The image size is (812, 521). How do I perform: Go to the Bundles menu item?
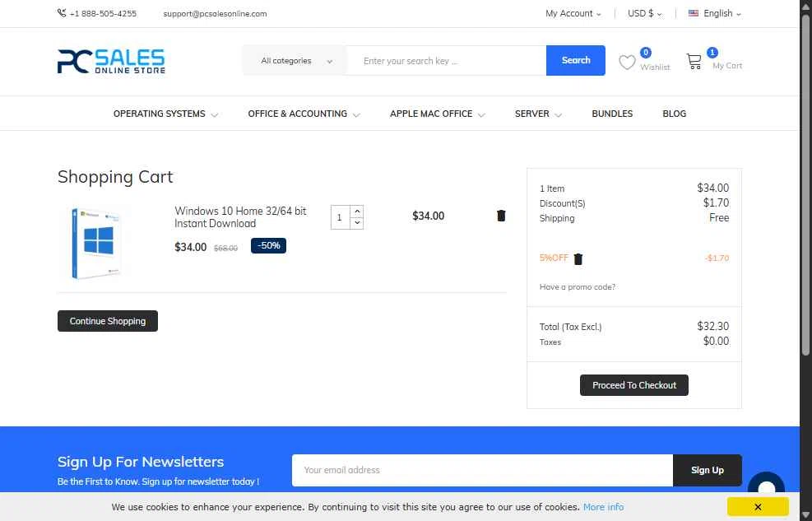612,114
